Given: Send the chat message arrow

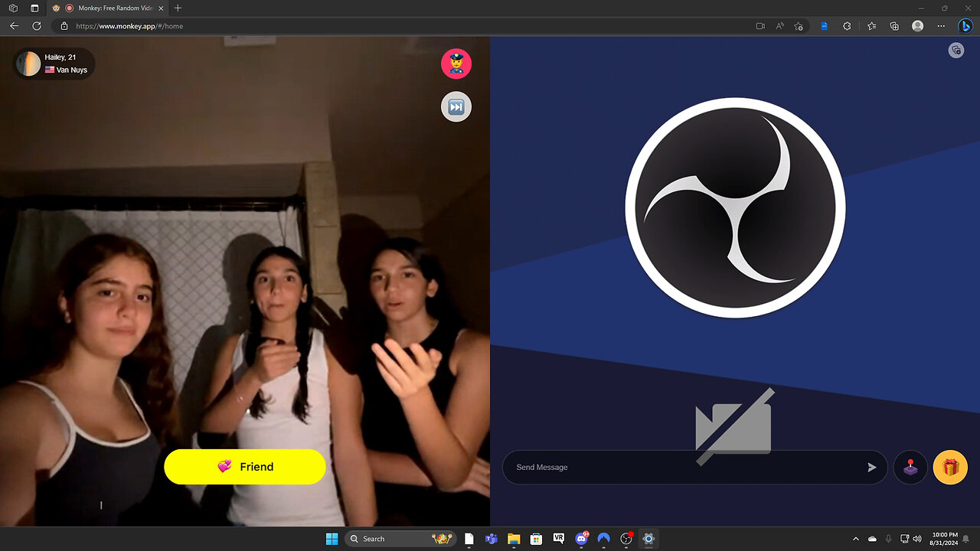Looking at the screenshot, I should click(871, 467).
